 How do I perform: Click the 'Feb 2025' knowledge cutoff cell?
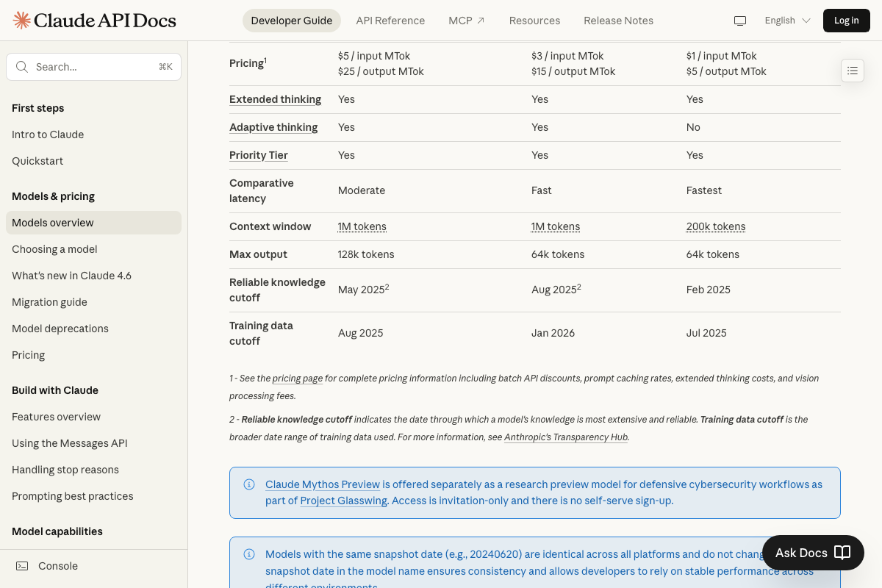709,290
